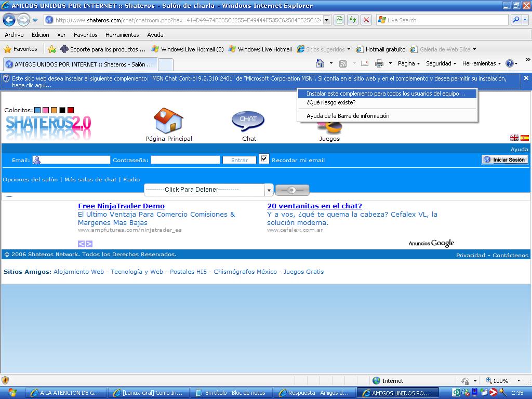Open the address bar URL dropdown
532x399 pixels.
tap(326, 20)
